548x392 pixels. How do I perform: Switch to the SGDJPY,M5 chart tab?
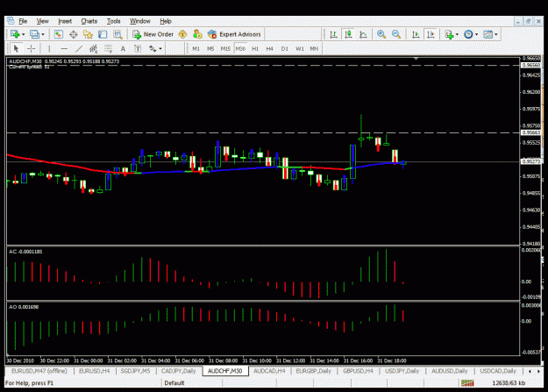click(x=135, y=371)
